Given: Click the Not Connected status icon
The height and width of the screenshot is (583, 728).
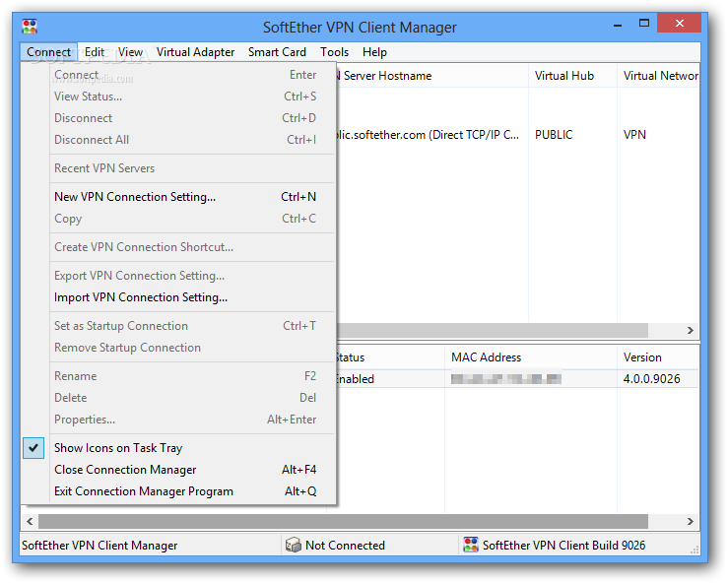Looking at the screenshot, I should pos(294,545).
